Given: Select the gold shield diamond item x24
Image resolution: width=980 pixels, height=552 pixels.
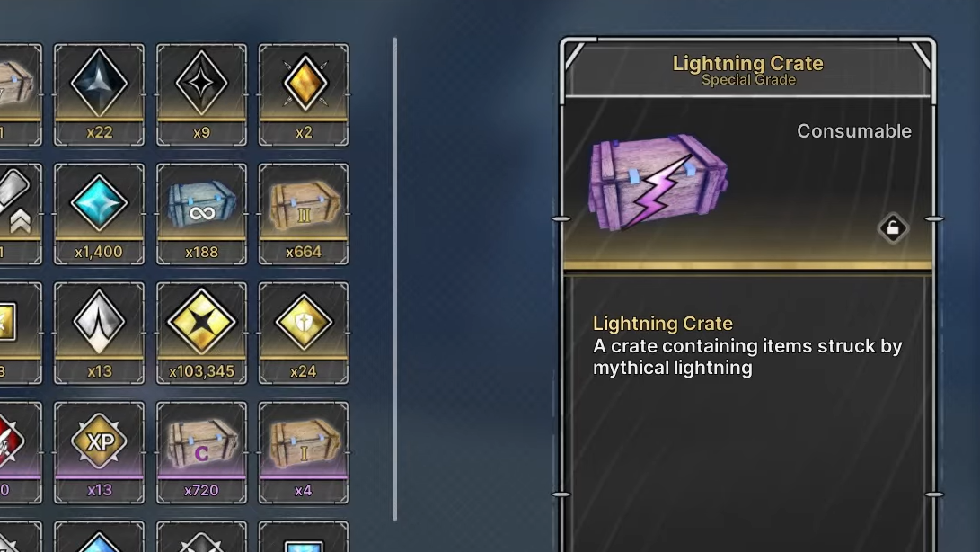Looking at the screenshot, I should tap(304, 333).
